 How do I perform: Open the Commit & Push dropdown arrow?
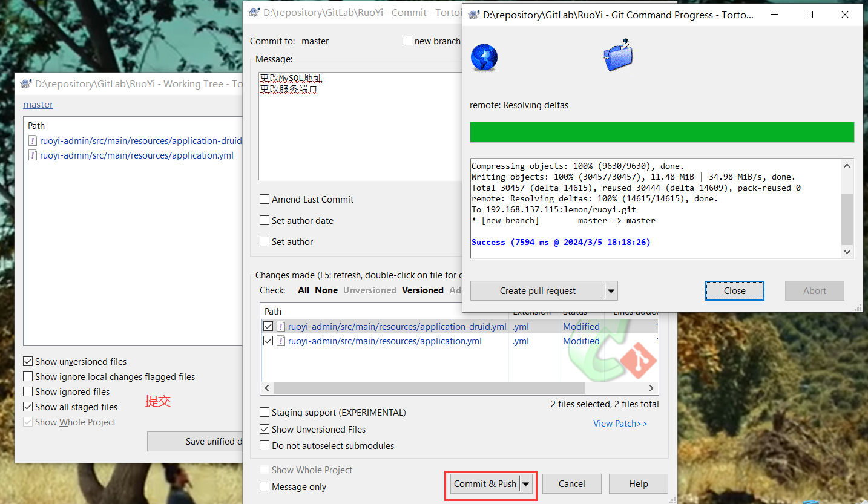coord(526,484)
